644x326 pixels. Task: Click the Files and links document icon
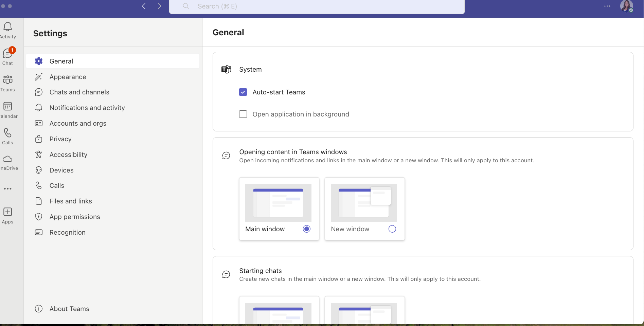pos(39,201)
